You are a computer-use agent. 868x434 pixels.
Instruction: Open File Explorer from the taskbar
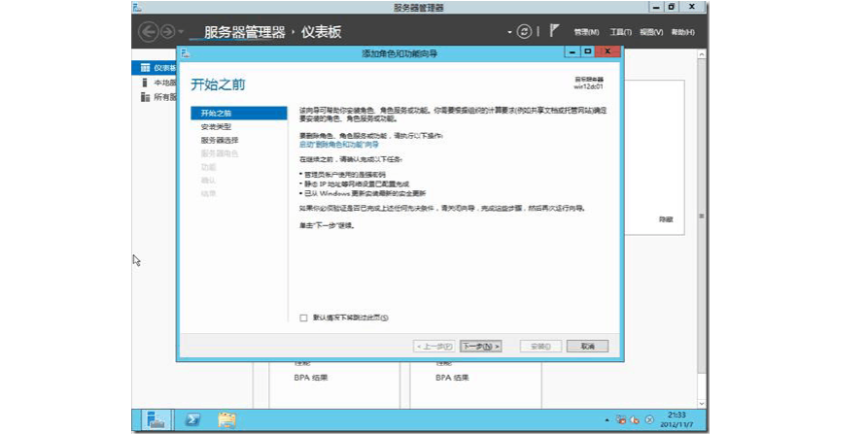(226, 419)
